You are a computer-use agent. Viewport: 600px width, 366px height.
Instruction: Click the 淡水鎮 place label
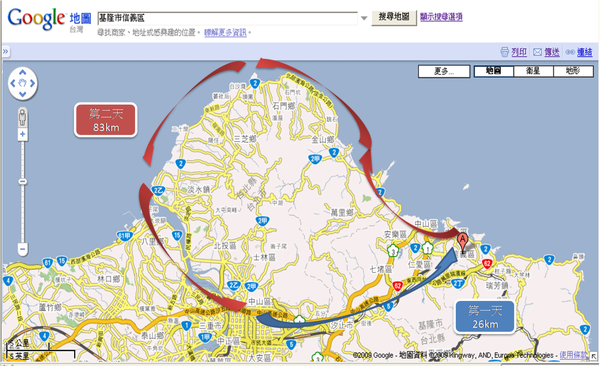coord(199,190)
